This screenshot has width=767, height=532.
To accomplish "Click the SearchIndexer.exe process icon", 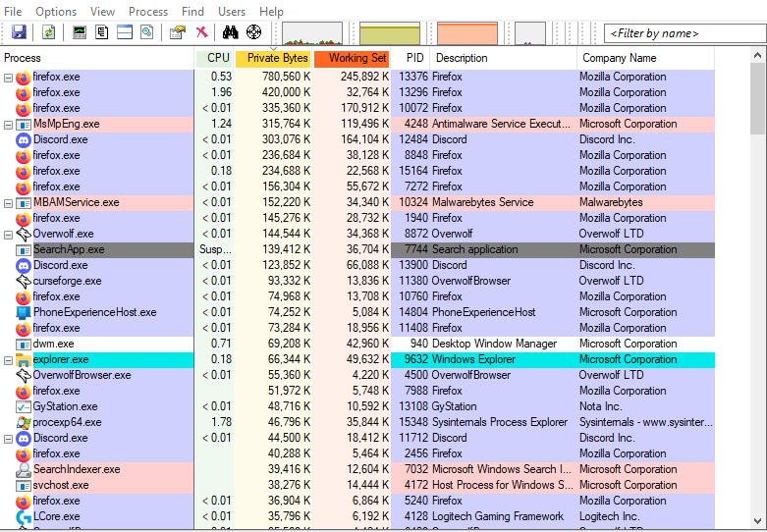I will [x=24, y=470].
